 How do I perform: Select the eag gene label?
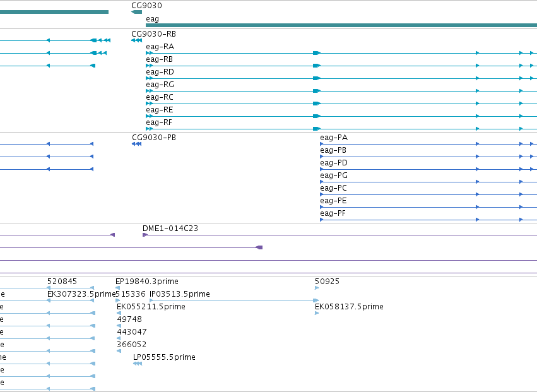[153, 19]
